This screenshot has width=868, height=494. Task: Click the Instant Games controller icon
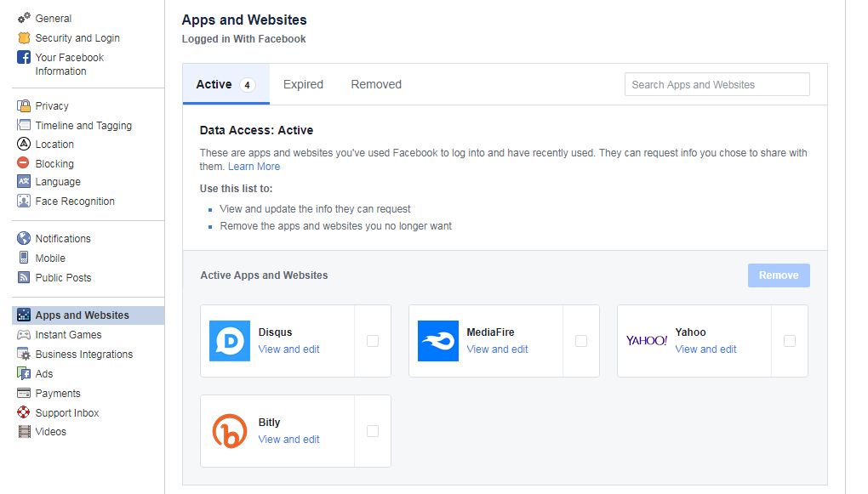tap(24, 335)
